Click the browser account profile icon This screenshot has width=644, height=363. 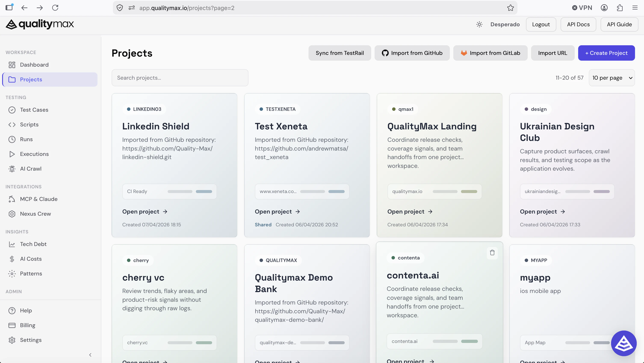(604, 8)
